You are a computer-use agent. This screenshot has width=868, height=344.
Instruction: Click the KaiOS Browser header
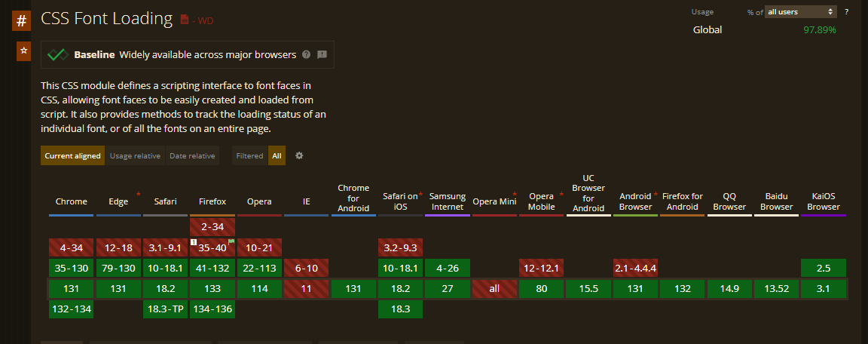tap(824, 201)
